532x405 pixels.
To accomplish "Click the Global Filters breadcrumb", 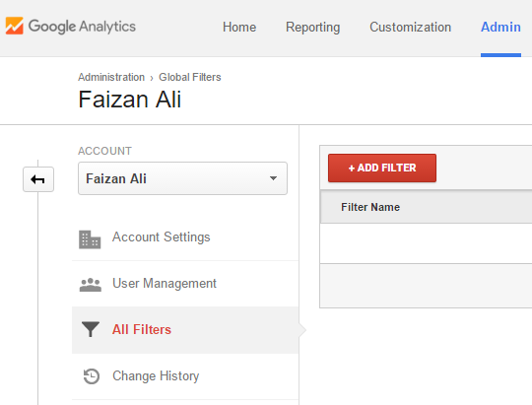I will click(190, 77).
